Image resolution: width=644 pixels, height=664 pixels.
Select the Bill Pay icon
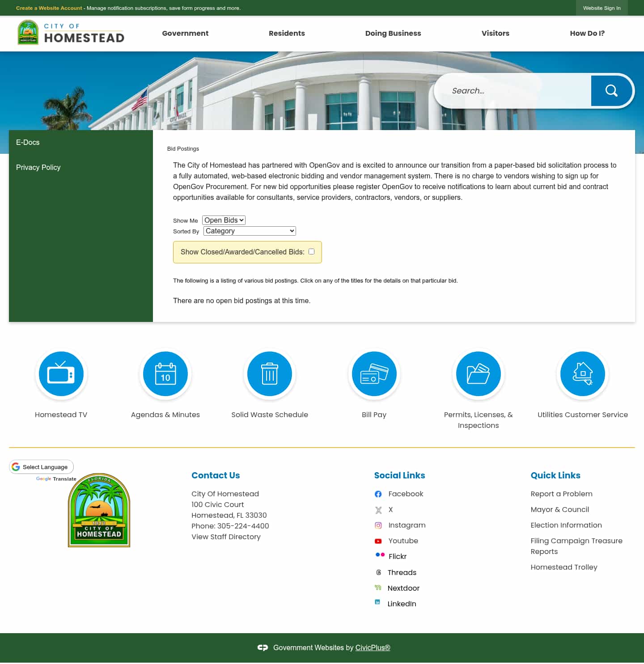click(x=374, y=374)
